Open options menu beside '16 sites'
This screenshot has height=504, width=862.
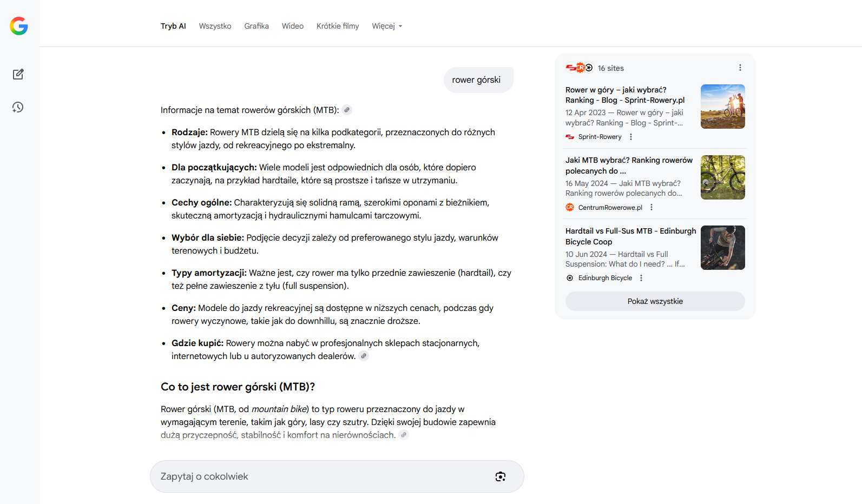740,68
